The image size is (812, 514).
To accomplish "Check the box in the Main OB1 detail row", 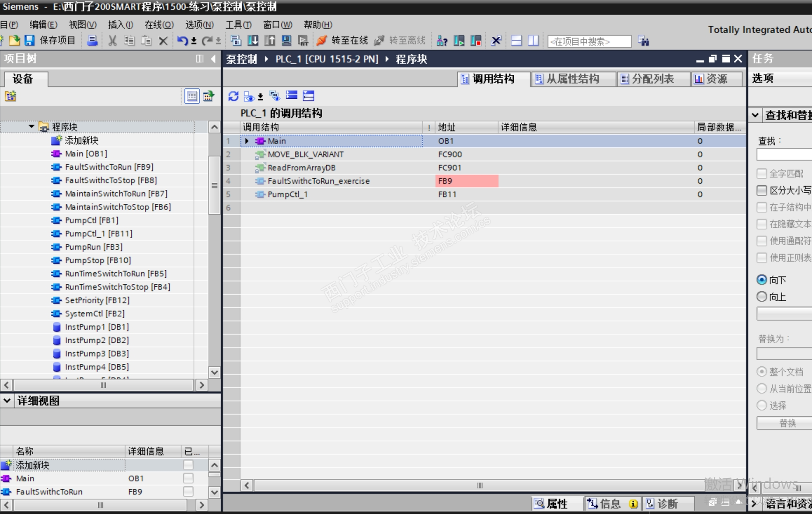I will (188, 478).
